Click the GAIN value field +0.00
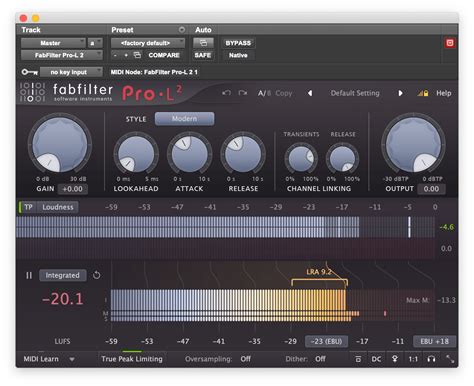The width and height of the screenshot is (474, 386). [x=73, y=189]
